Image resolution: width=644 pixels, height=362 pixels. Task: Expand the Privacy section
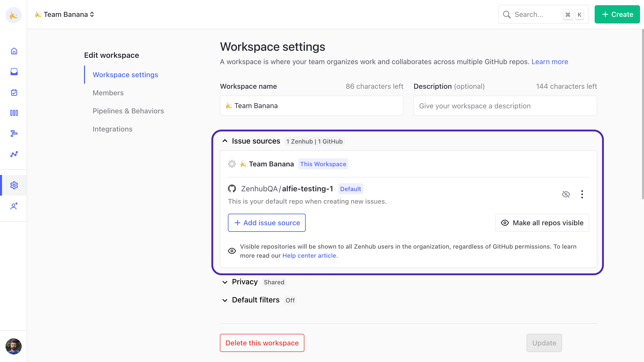(225, 282)
